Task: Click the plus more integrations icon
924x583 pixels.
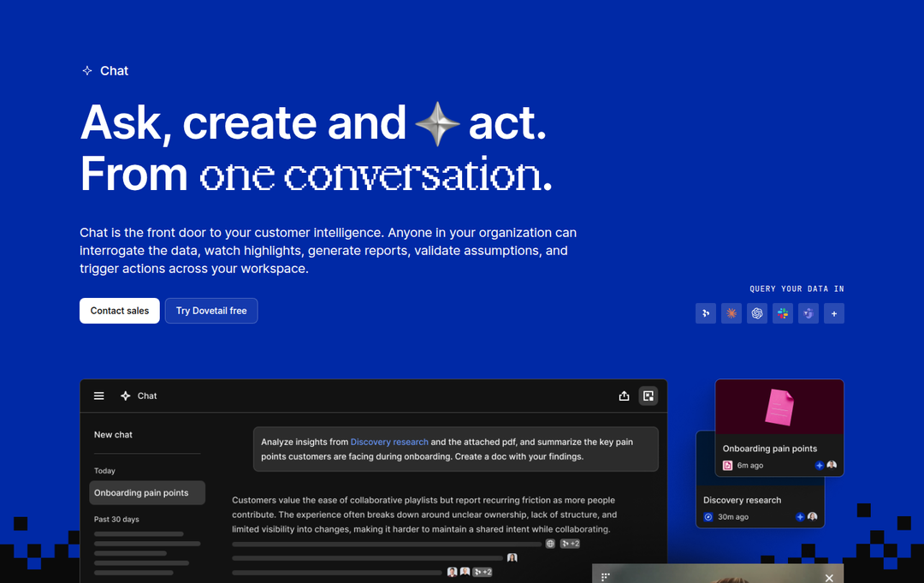Action: (x=834, y=313)
